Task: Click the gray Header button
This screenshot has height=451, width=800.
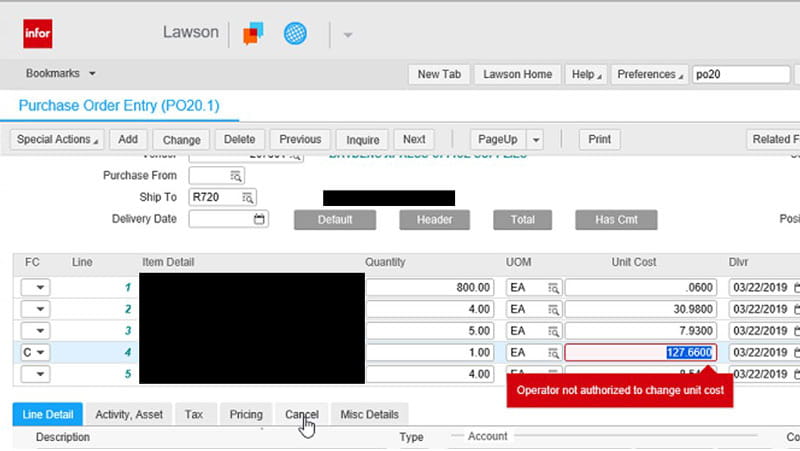Action: 434,220
